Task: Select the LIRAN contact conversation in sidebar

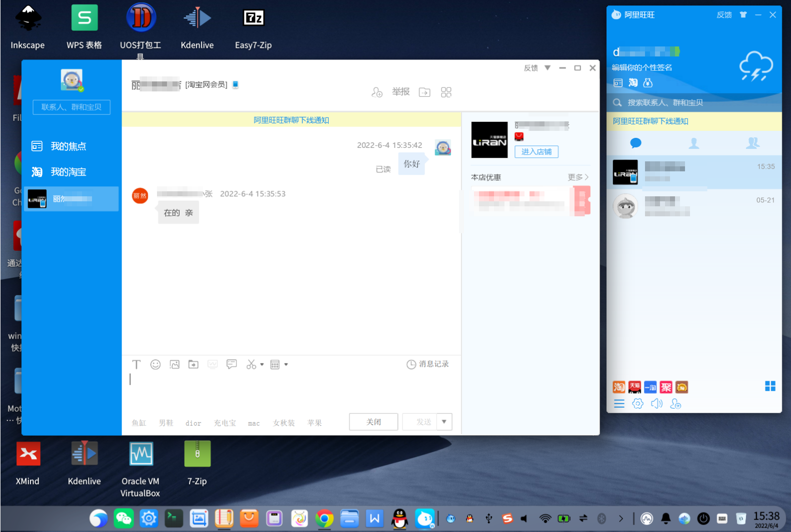Action: coord(71,199)
